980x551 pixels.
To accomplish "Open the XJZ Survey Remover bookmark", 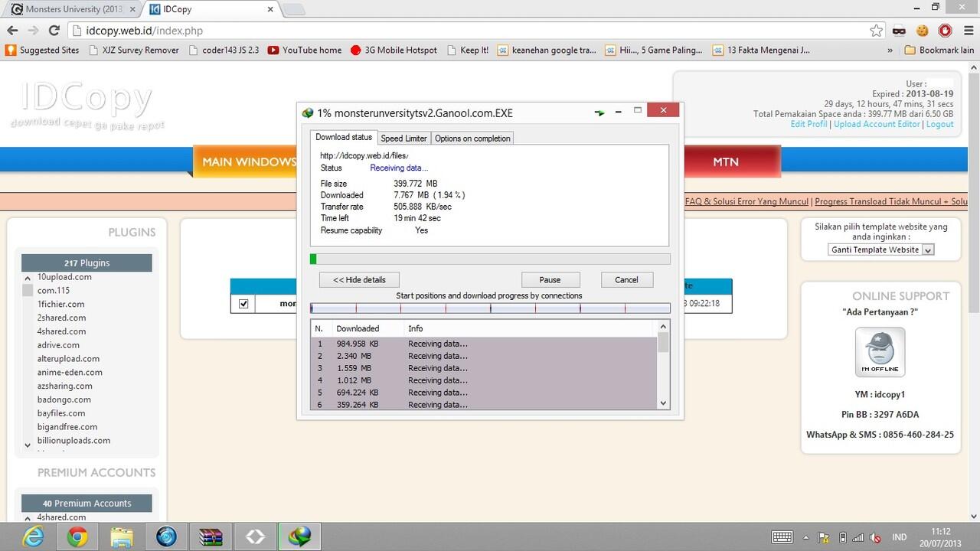I will (134, 50).
